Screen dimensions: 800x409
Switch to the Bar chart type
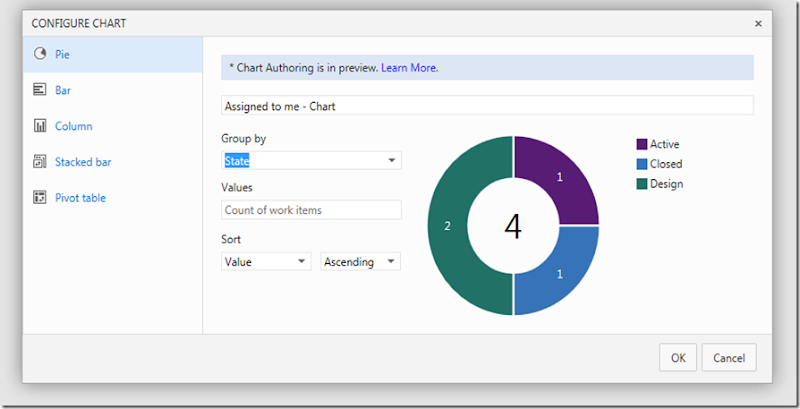pos(62,90)
